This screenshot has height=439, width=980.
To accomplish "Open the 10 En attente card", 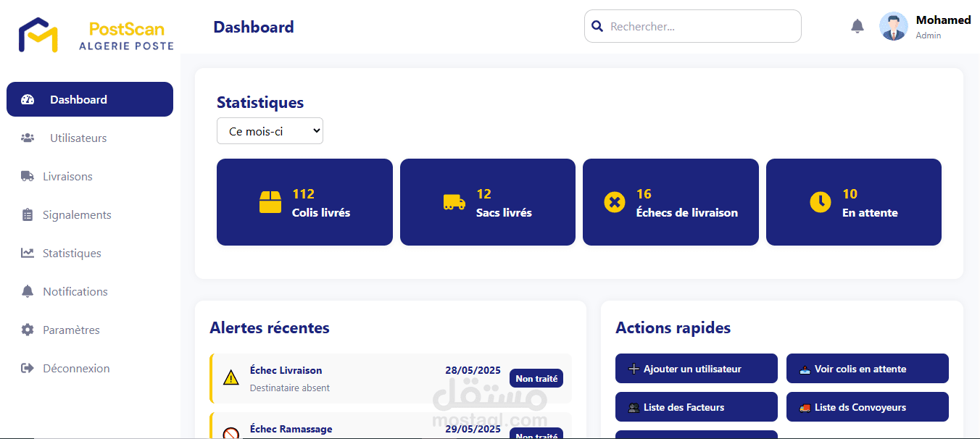I will pos(854,202).
